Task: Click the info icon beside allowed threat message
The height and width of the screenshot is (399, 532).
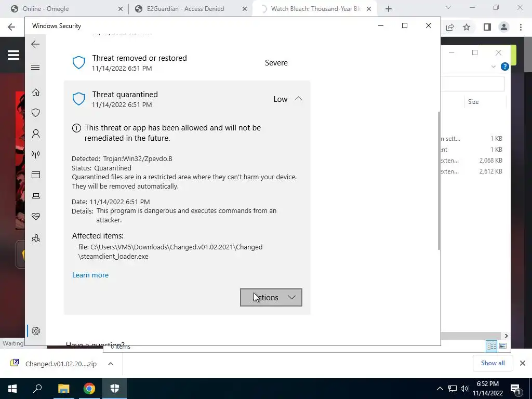Action: pyautogui.click(x=77, y=128)
